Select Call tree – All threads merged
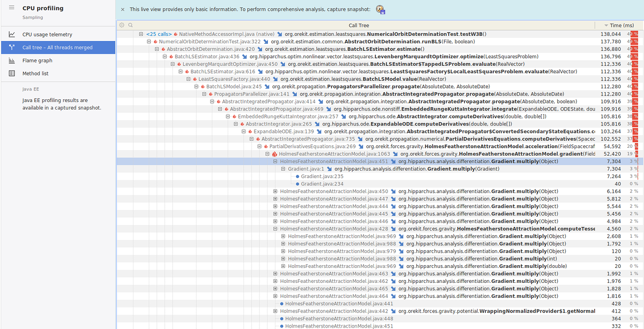This screenshot has width=644, height=329. pyautogui.click(x=58, y=47)
